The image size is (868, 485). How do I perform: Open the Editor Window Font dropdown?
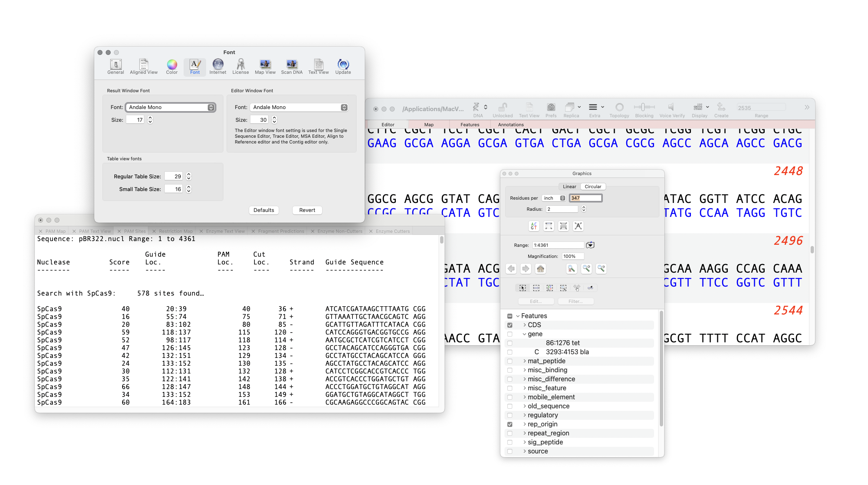[299, 107]
